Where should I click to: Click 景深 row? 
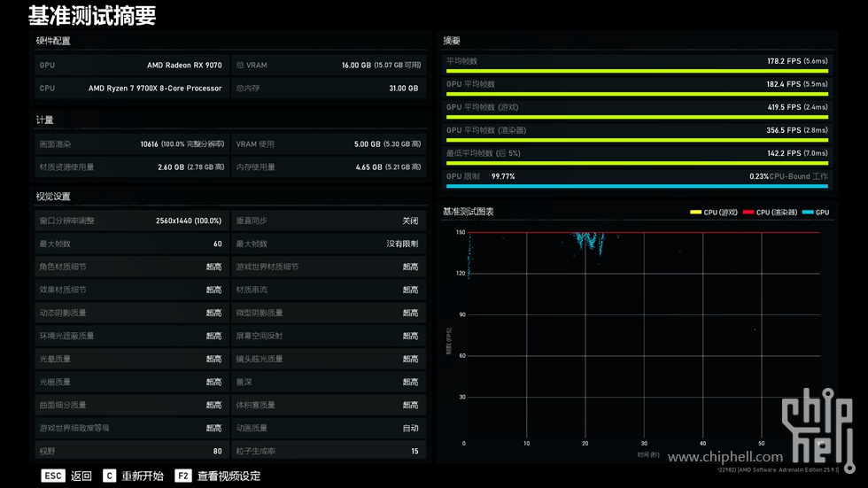[329, 383]
